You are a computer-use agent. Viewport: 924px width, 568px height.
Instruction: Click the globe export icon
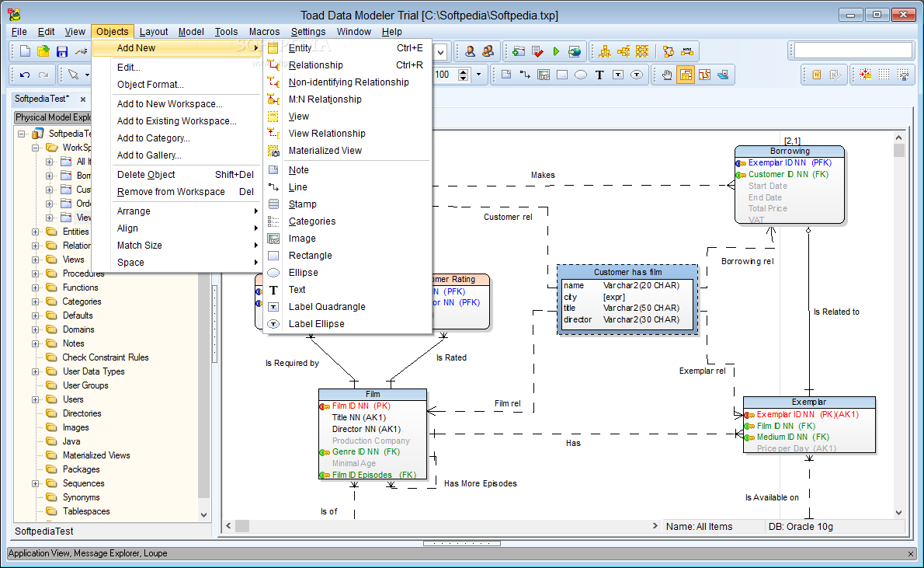click(574, 51)
